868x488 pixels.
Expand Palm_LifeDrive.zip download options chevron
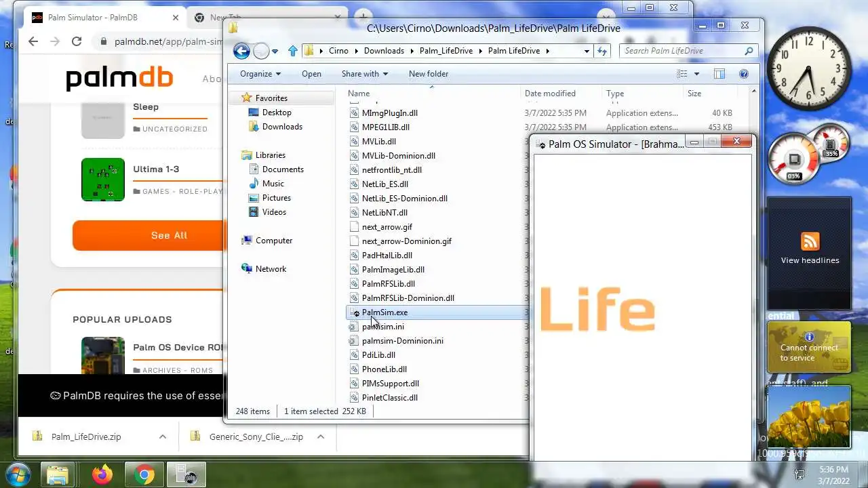(163, 436)
